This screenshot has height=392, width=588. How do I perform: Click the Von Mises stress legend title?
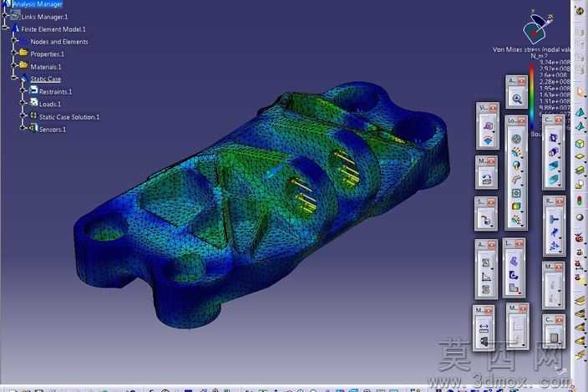point(531,49)
